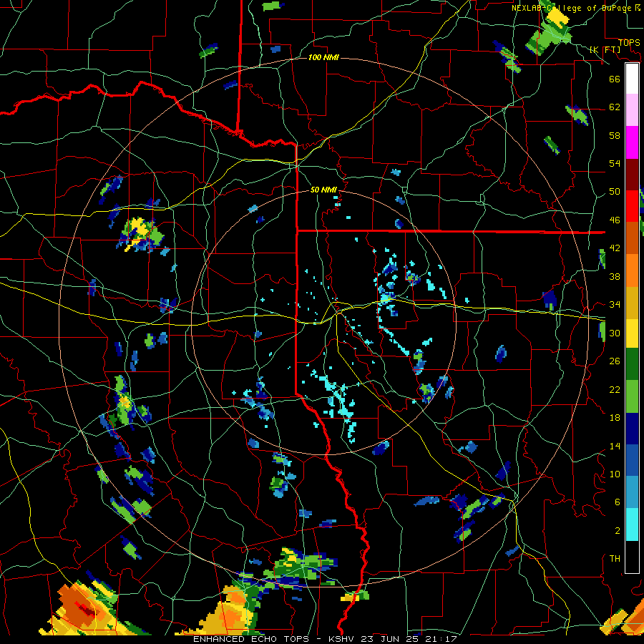Click the medium blue legend swatch
The image size is (644, 644).
[632, 460]
